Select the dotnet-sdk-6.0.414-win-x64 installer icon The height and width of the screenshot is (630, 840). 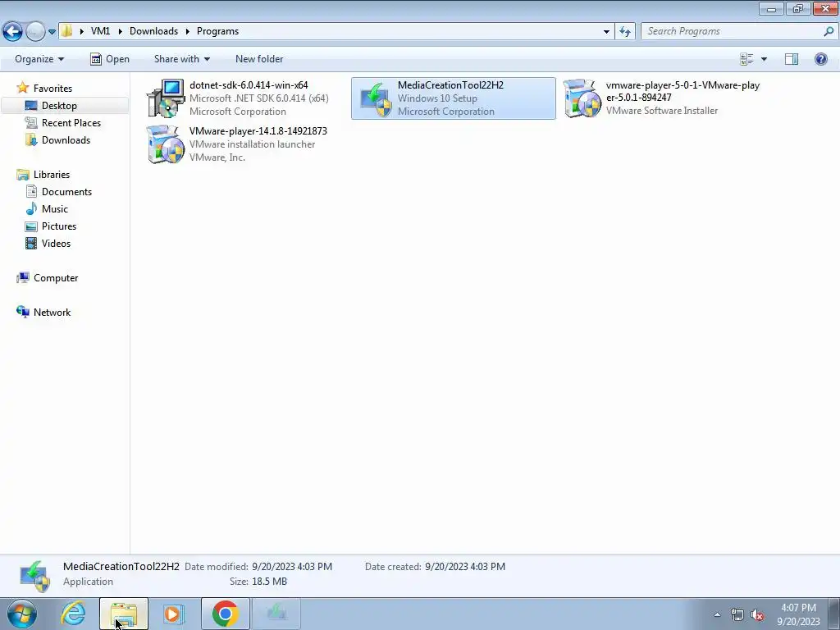pyautogui.click(x=166, y=98)
